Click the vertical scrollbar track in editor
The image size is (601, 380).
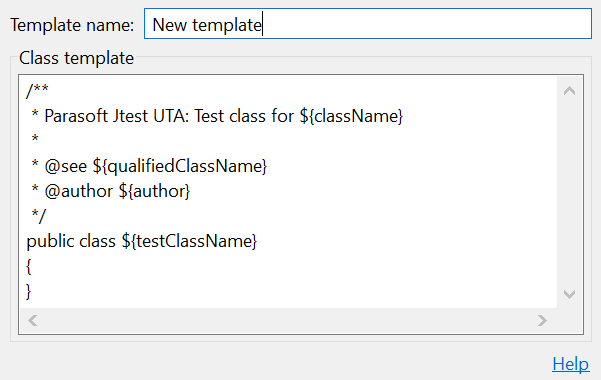point(570,192)
